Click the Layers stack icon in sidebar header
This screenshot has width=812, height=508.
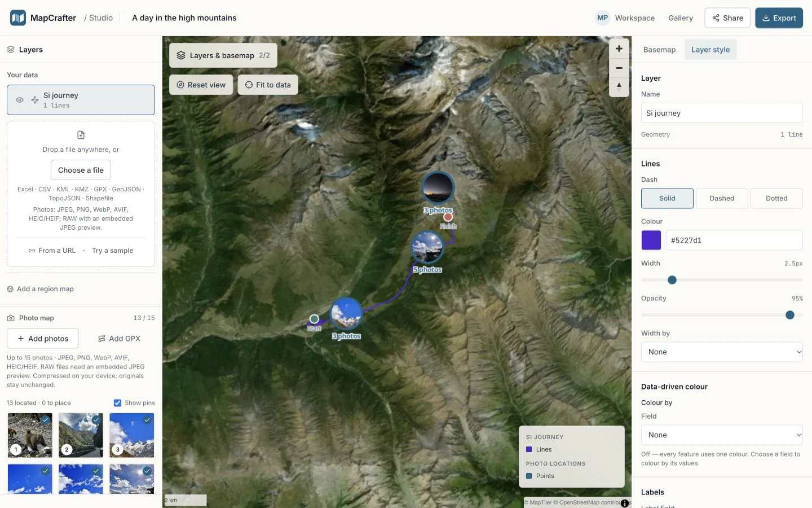(11, 50)
